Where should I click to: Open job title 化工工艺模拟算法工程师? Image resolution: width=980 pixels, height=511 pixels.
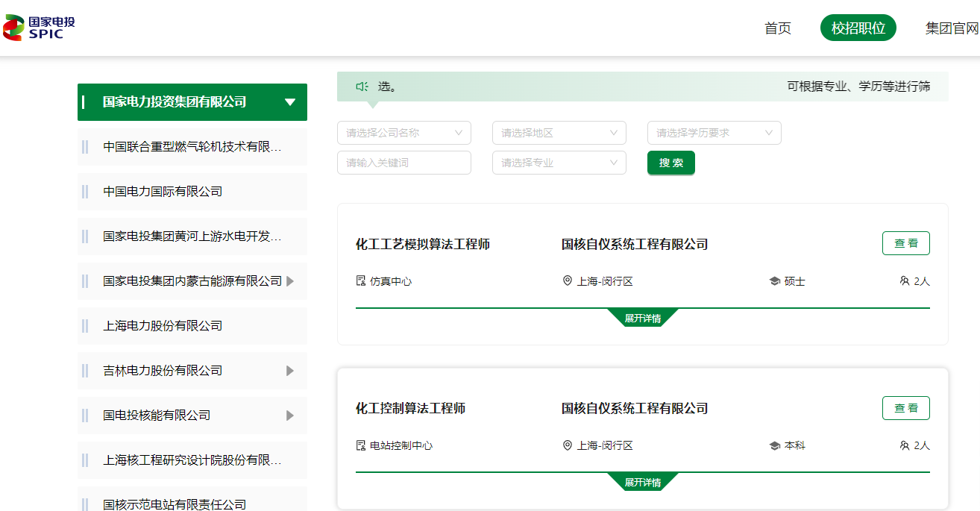pyautogui.click(x=423, y=244)
